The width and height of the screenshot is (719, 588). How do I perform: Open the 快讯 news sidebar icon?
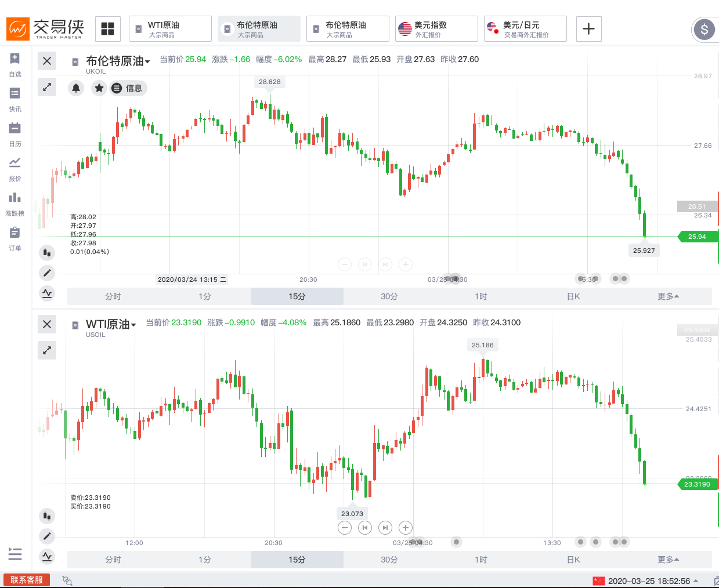[x=15, y=99]
